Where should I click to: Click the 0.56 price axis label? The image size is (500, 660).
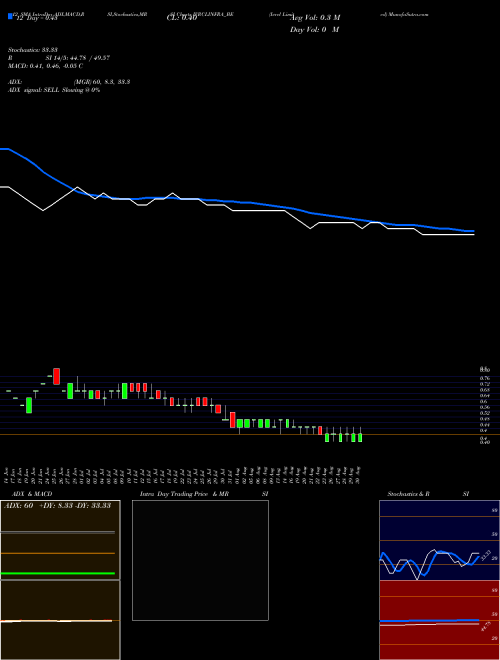[485, 407]
